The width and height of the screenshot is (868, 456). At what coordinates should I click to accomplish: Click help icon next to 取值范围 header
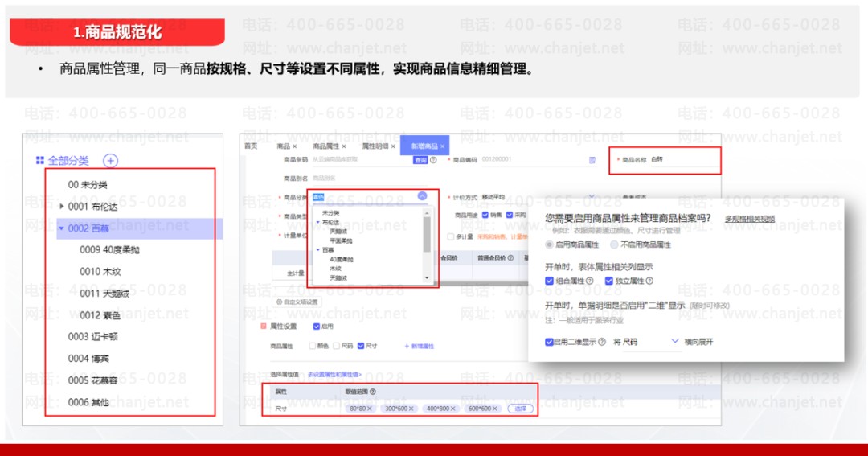[x=373, y=391]
